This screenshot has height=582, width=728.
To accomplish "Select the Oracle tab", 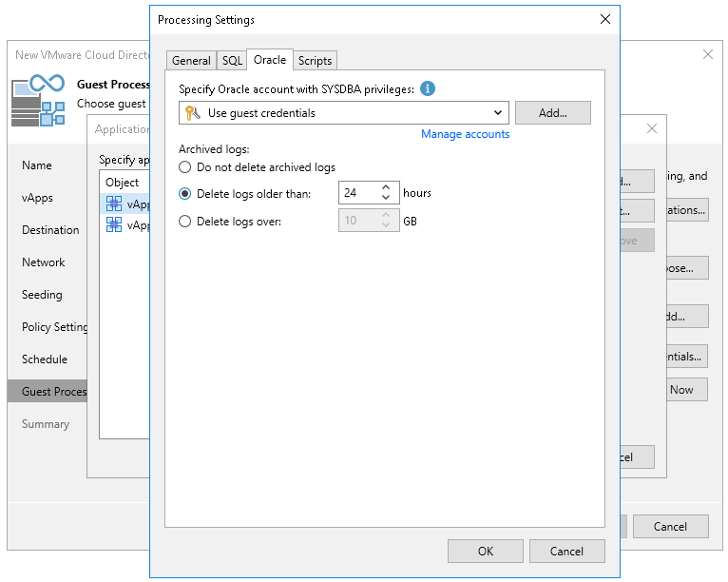I will [270, 60].
